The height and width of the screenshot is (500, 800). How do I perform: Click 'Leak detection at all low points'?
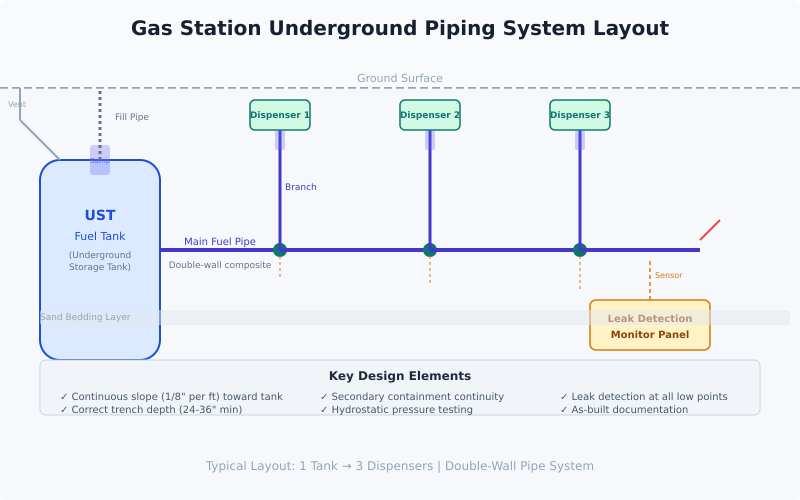[x=643, y=396]
